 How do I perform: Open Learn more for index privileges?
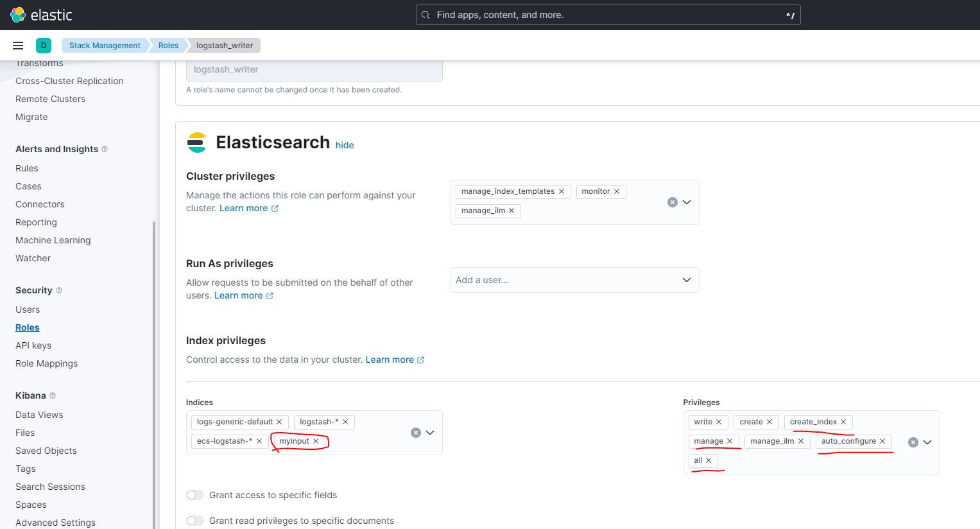point(395,360)
